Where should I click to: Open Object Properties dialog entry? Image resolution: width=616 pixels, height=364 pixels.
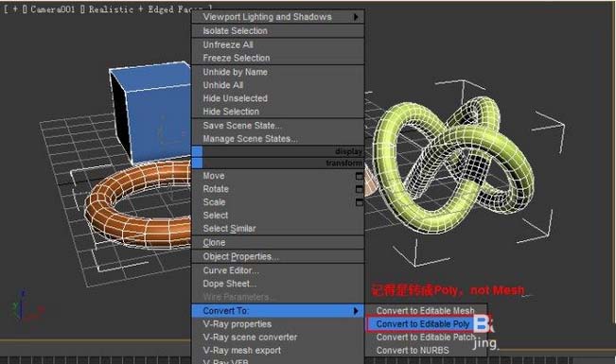pyautogui.click(x=278, y=257)
